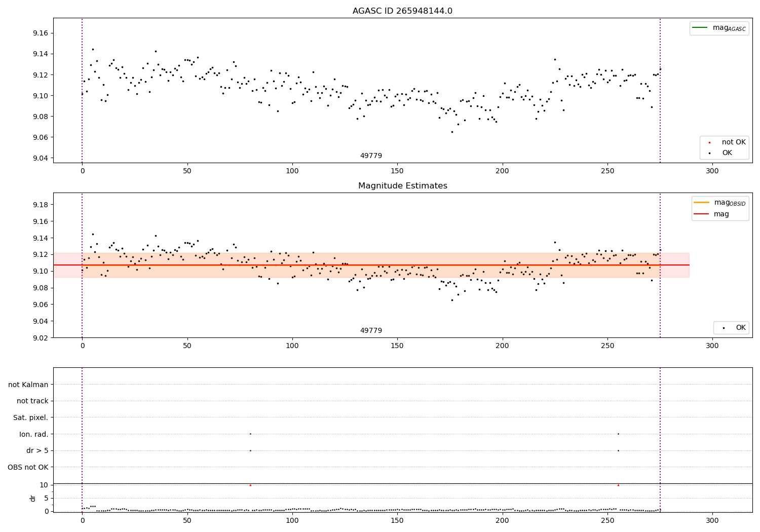Click the plot title "AGASC ID 265948144.0"
The image size is (760, 532).
point(402,11)
